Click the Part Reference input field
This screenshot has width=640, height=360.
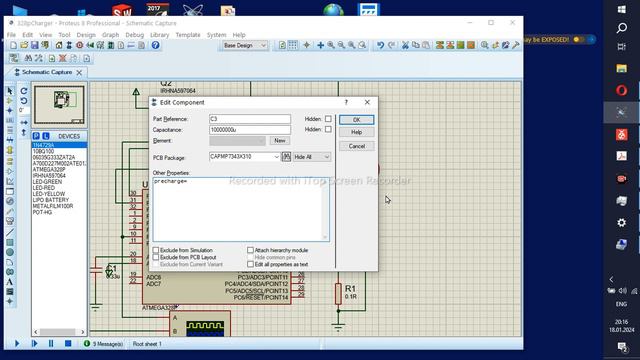[250, 119]
